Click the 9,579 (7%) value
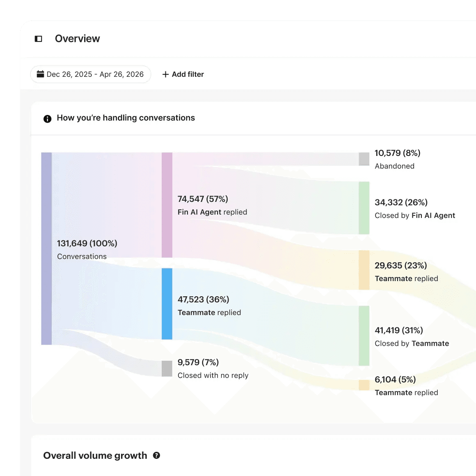This screenshot has width=476, height=476. (198, 362)
